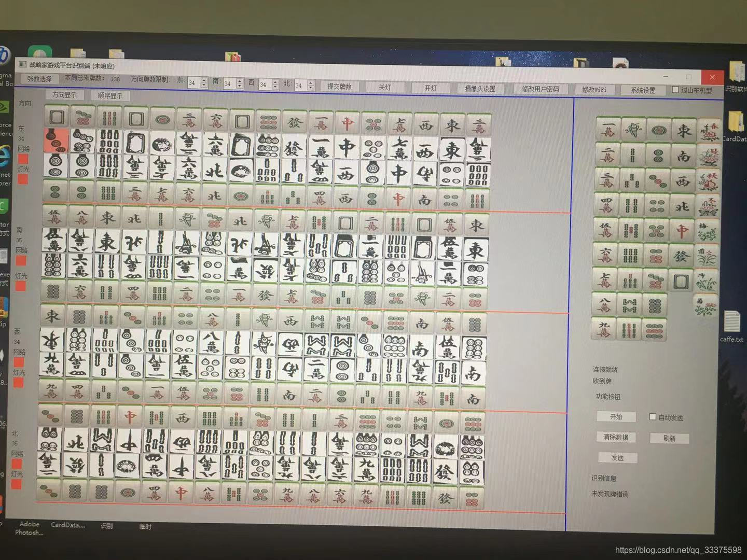Pick the three-dot diagonal tile in right palette

click(x=658, y=180)
